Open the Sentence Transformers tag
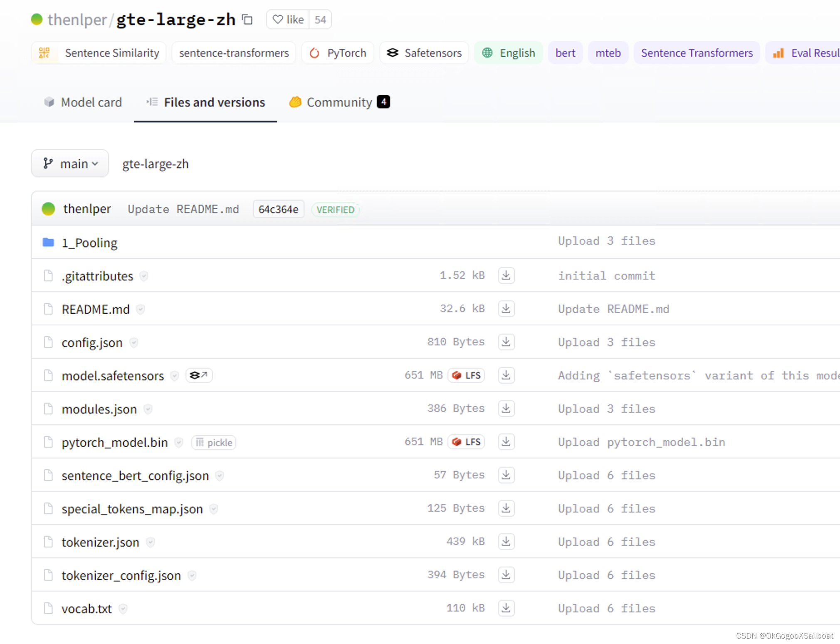840x644 pixels. point(697,53)
